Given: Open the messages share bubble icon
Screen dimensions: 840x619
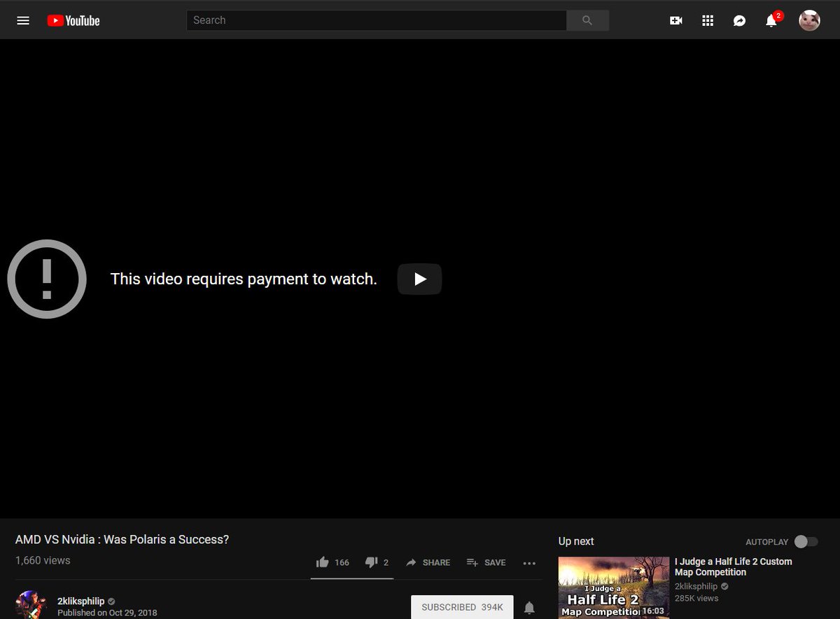Looking at the screenshot, I should (x=739, y=20).
